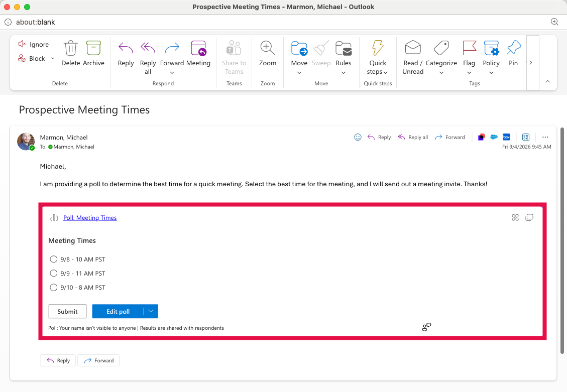This screenshot has width=567, height=392.
Task: Click the To: Marmon, Michael recipient
Action: 71,147
